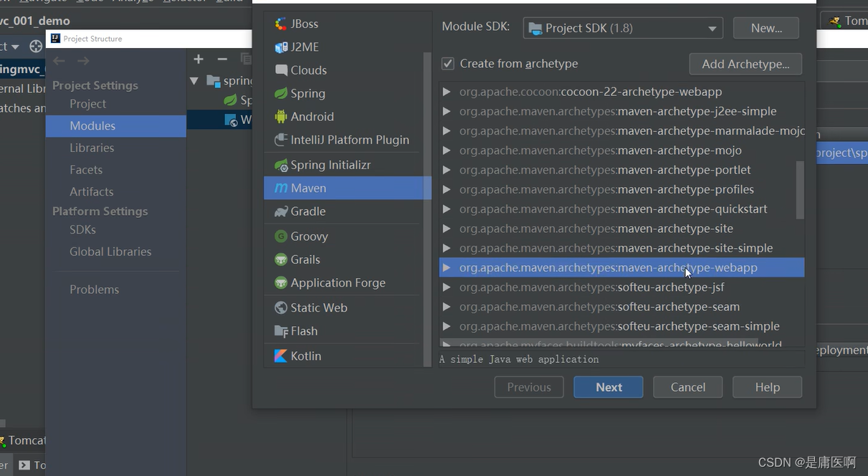Choose the Kotlin icon
The height and width of the screenshot is (476, 868).
point(281,356)
